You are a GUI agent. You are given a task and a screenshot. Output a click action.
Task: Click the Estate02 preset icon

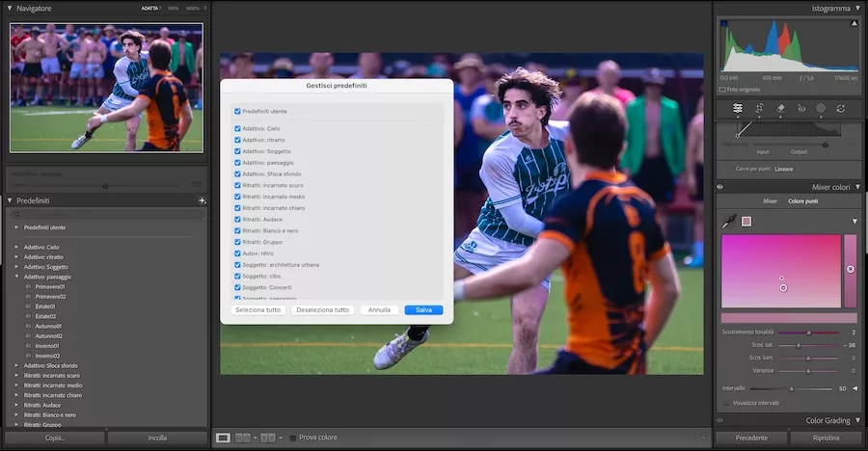[28, 316]
